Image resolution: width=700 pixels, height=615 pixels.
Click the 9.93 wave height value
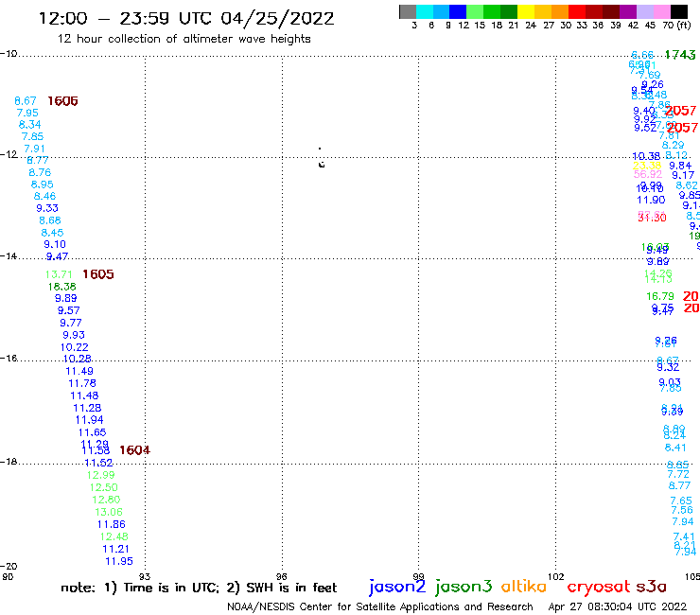(74, 335)
